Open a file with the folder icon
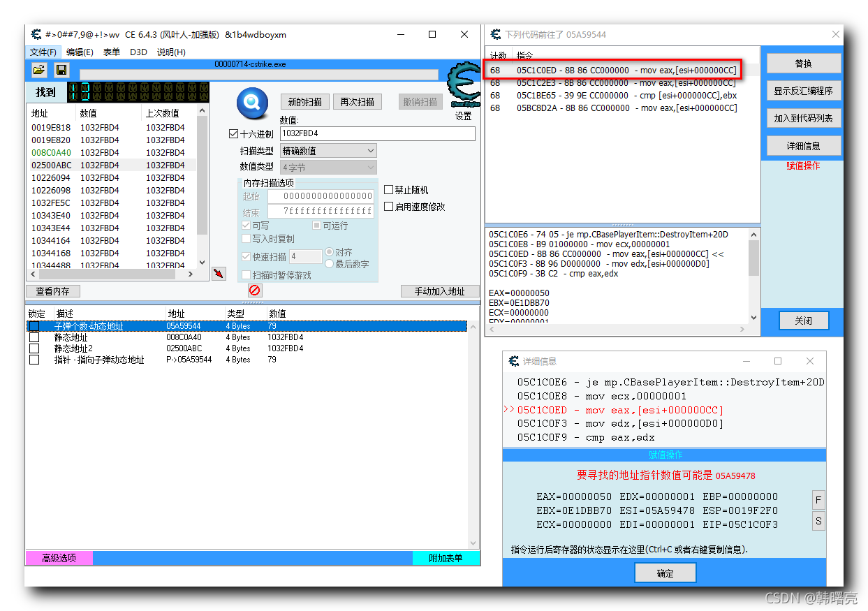Image resolution: width=868 pixels, height=611 pixels. click(39, 70)
